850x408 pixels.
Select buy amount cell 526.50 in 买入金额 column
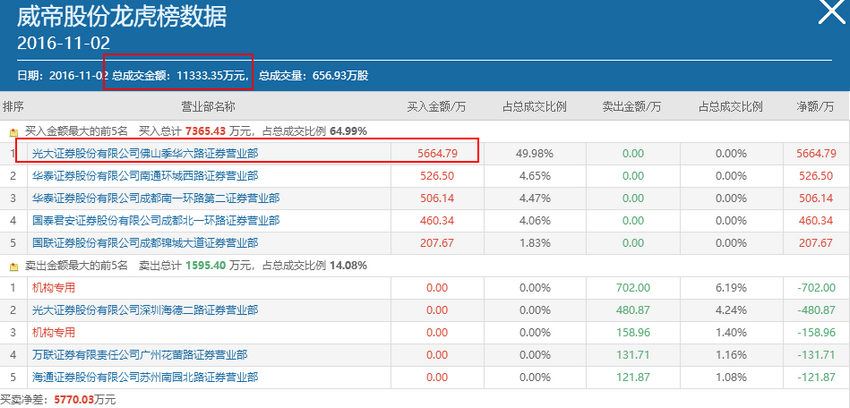coord(437,176)
